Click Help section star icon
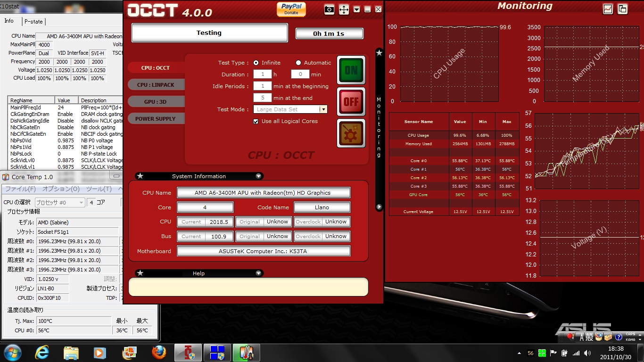 pos(140,273)
